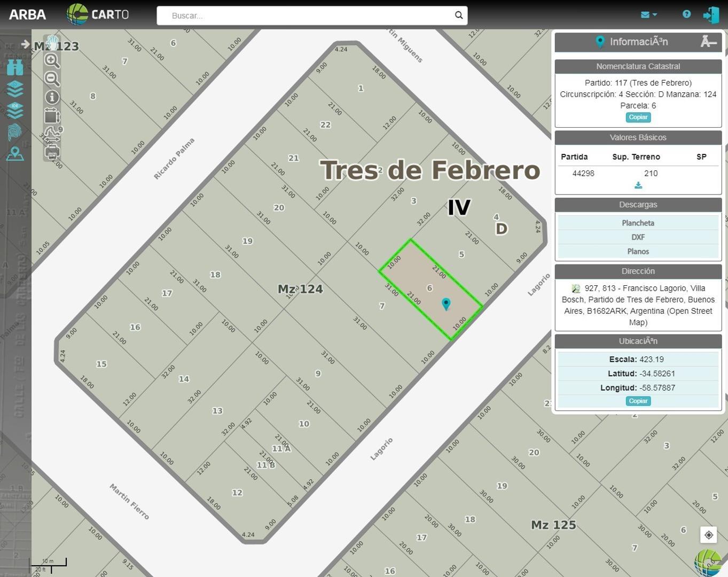Open the Plancheta download
The image size is (728, 577).
pyautogui.click(x=638, y=223)
